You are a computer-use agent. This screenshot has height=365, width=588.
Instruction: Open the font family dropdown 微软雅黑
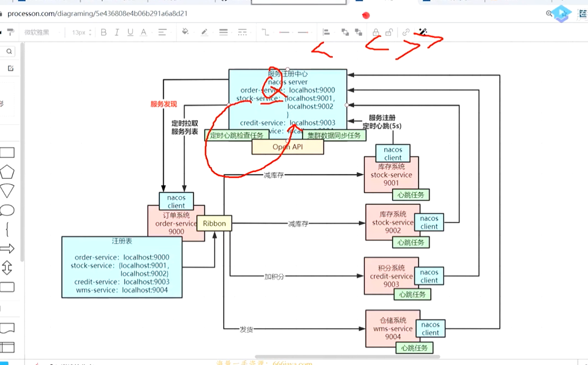[42, 33]
